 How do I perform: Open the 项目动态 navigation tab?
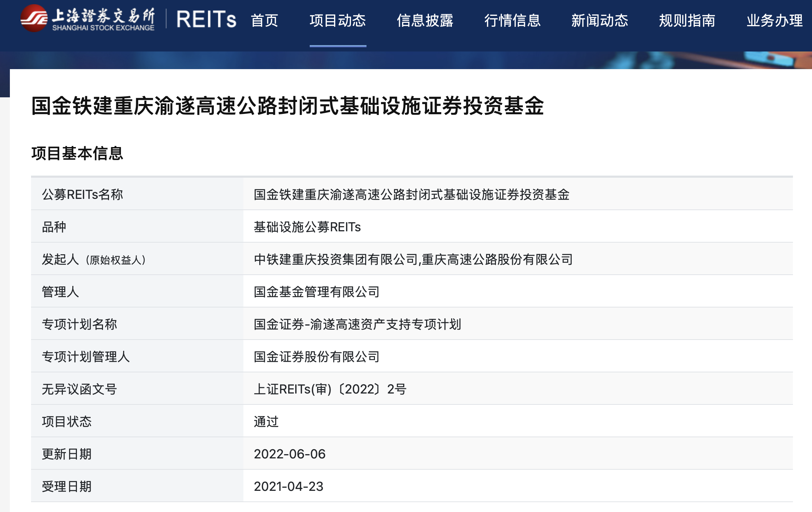tap(338, 20)
